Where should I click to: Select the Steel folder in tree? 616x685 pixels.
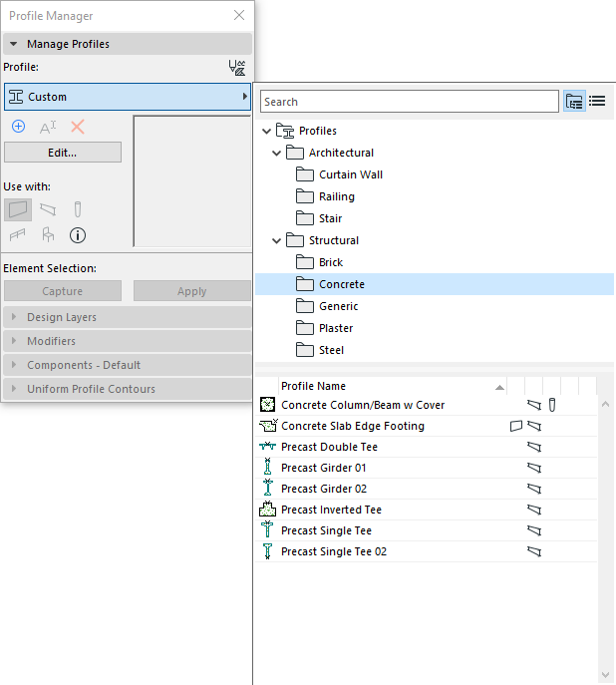coord(331,350)
